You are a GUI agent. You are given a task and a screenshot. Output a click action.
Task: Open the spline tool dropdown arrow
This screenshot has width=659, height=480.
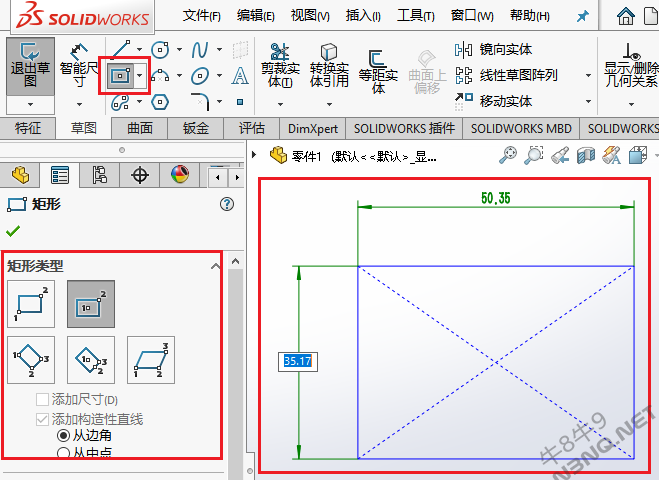(219, 50)
